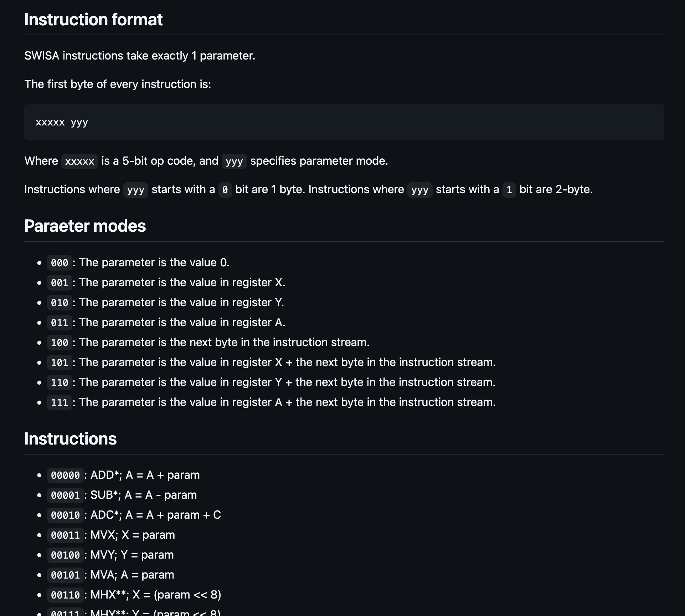Click the Paraeter modes heading anchor
Viewport: 685px width, 616px height.
(85, 226)
